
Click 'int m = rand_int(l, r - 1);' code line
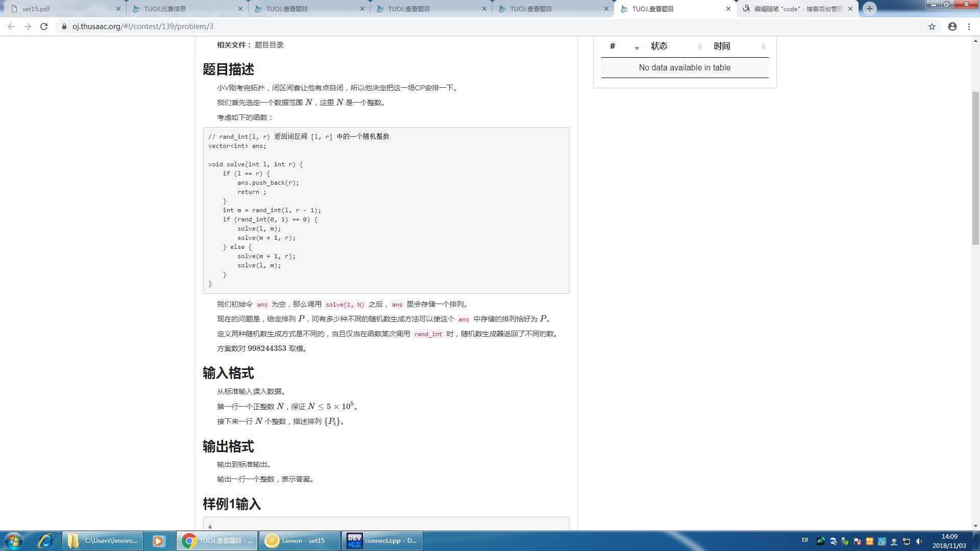click(272, 210)
